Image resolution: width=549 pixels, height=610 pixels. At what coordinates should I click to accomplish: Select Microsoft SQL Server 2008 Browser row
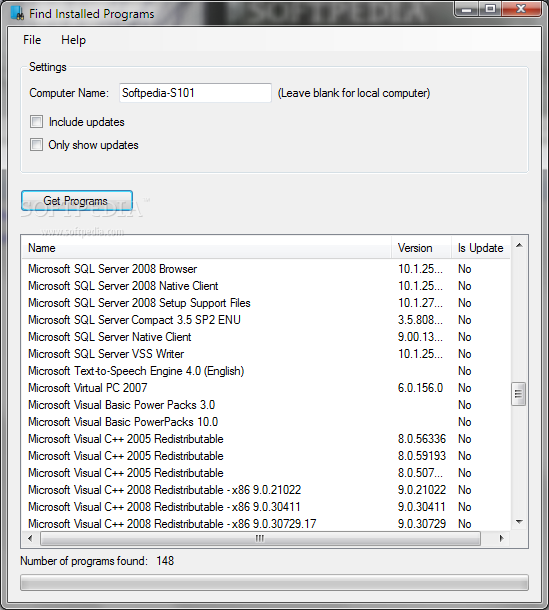click(266, 269)
